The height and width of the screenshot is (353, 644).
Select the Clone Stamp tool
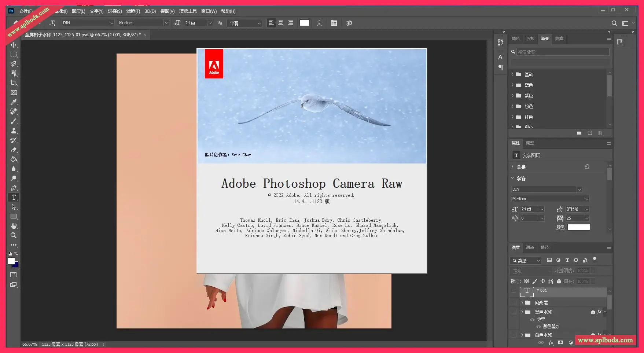pyautogui.click(x=14, y=130)
